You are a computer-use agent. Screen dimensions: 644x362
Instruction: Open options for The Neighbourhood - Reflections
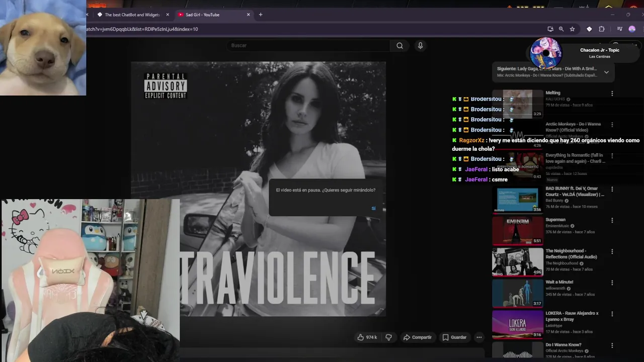(x=612, y=251)
